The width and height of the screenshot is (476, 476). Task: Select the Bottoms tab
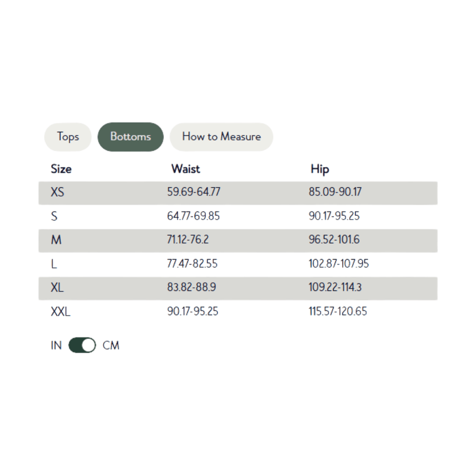[131, 136]
